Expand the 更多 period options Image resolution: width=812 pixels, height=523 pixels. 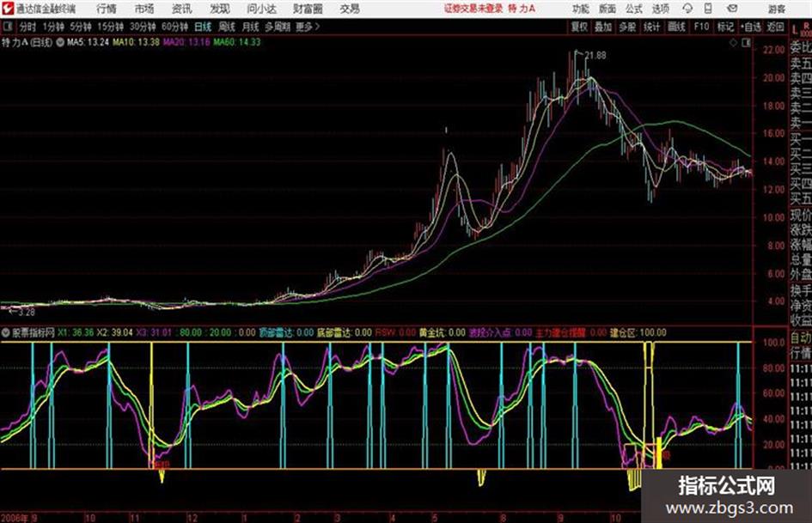(x=308, y=27)
